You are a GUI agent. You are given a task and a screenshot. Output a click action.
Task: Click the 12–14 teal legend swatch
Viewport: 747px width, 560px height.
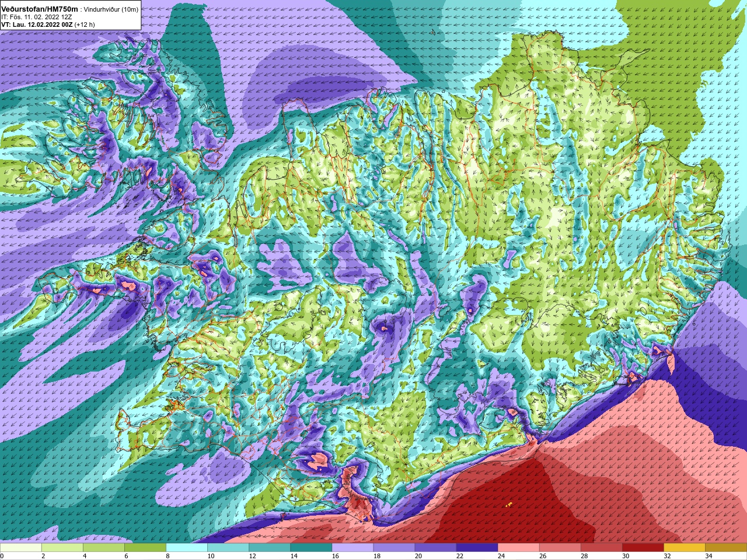coord(270,548)
